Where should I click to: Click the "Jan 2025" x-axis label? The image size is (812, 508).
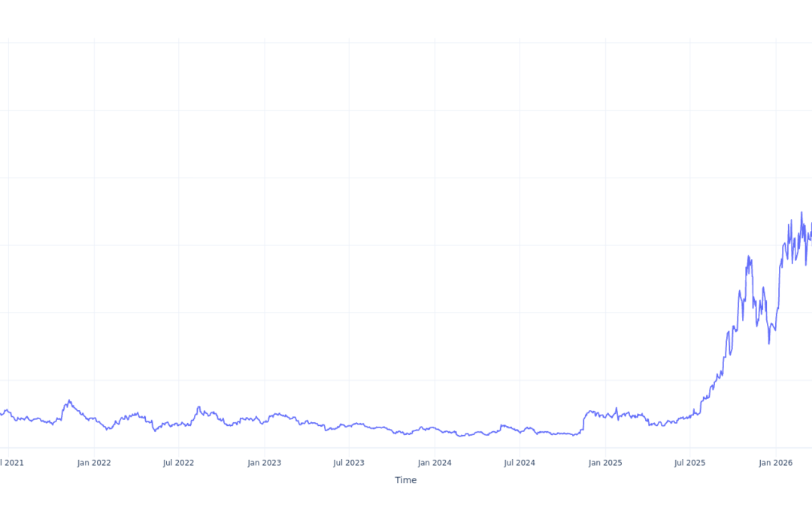point(605,463)
